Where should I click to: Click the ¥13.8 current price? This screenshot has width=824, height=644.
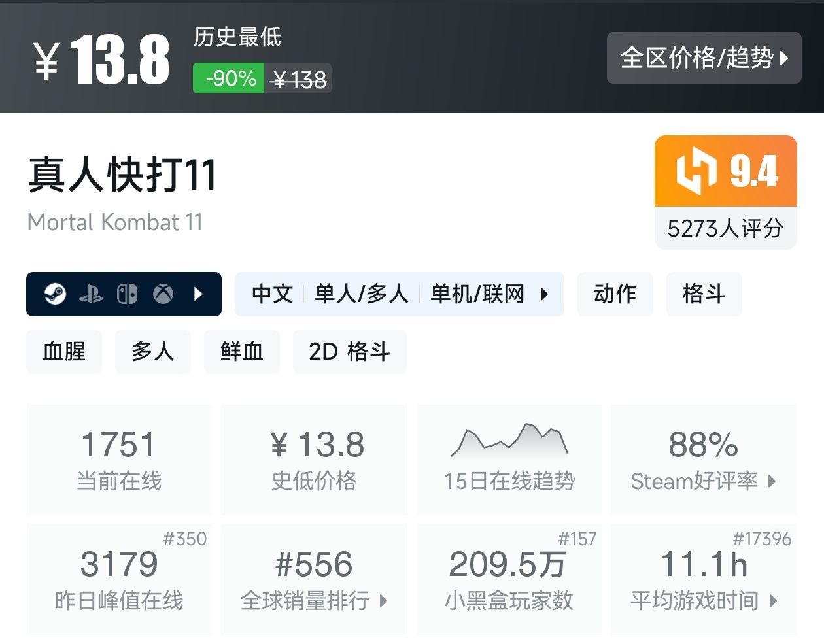click(x=101, y=59)
